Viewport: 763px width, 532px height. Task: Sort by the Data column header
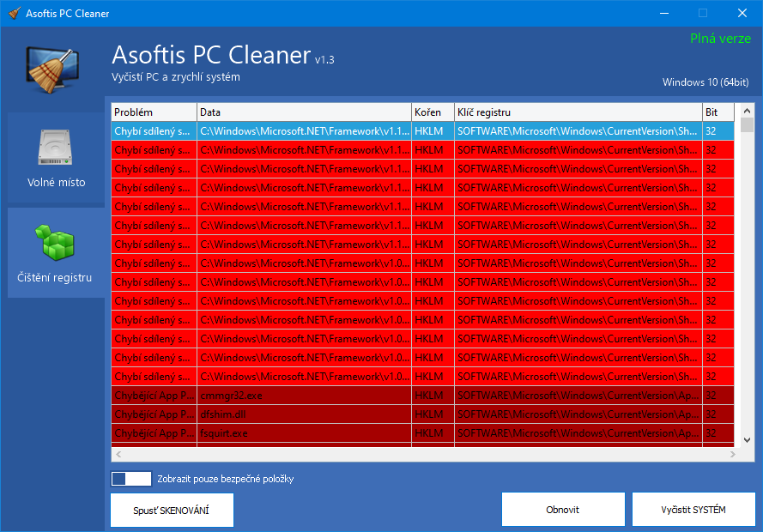point(304,112)
